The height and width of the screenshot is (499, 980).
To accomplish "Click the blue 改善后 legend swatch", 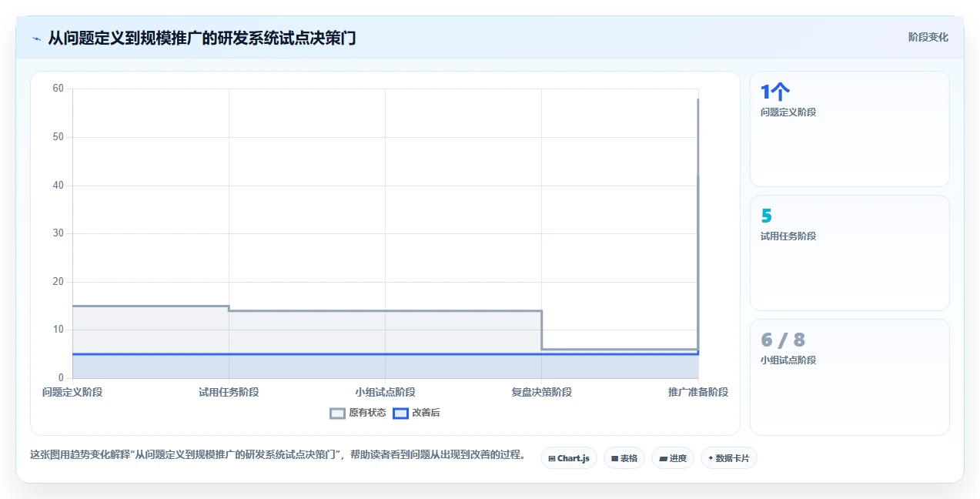I will click(400, 413).
